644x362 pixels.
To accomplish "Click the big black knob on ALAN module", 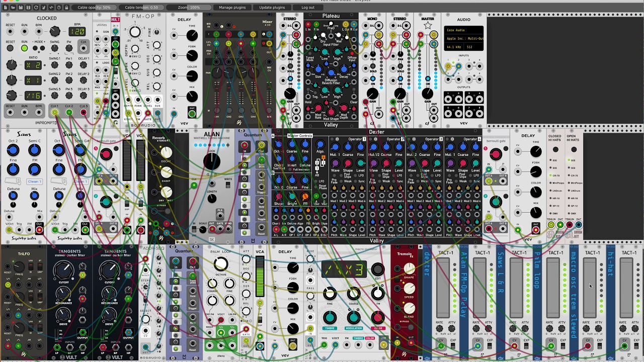I will (x=212, y=161).
